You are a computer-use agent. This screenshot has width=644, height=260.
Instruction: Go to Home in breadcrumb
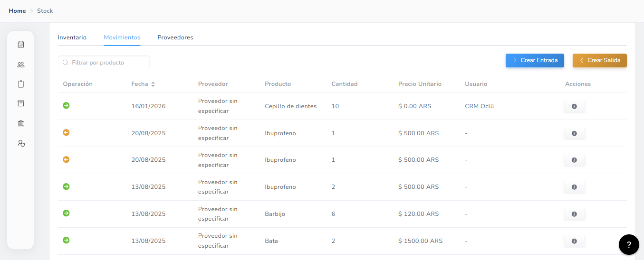coord(17,11)
